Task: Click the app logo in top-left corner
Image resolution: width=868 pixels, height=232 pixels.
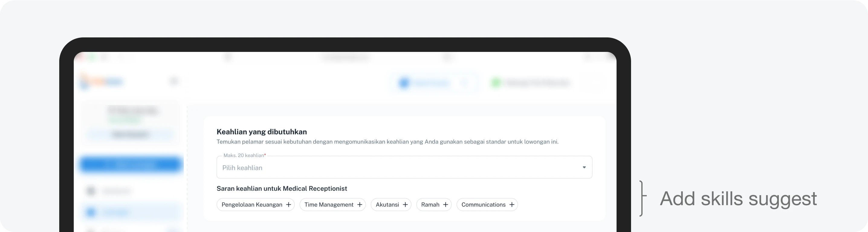Action: (x=101, y=82)
